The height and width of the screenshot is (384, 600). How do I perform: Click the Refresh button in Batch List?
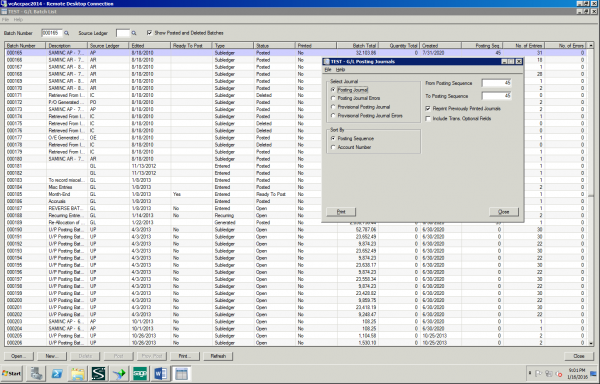(x=218, y=356)
